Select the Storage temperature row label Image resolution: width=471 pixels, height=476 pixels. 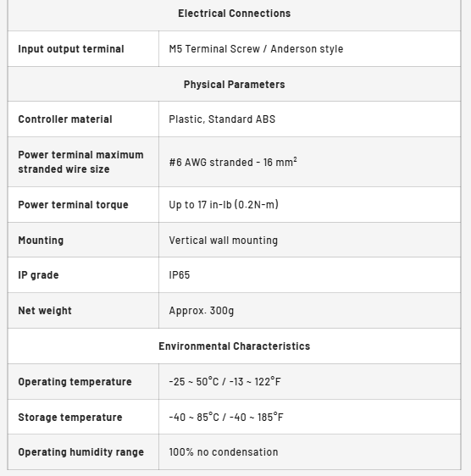[x=70, y=417]
